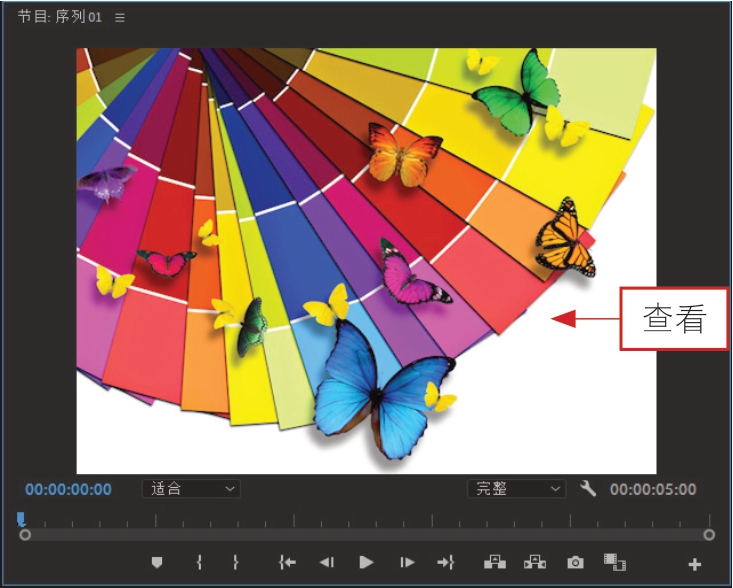Click the Extract button

point(535,562)
